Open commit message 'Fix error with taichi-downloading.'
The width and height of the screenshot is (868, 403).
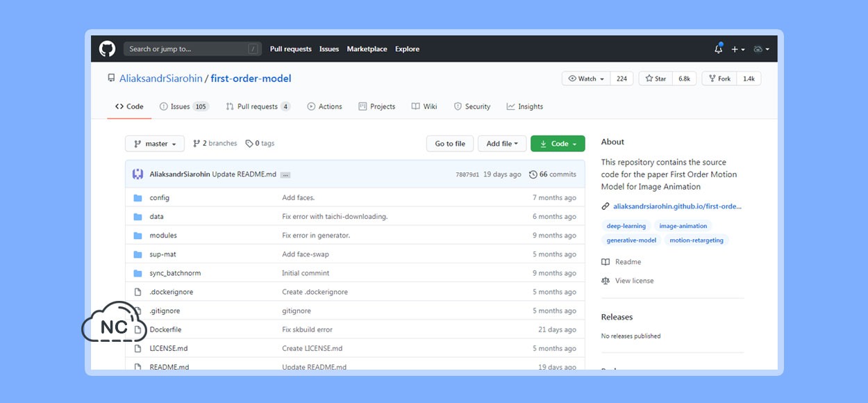tap(335, 217)
